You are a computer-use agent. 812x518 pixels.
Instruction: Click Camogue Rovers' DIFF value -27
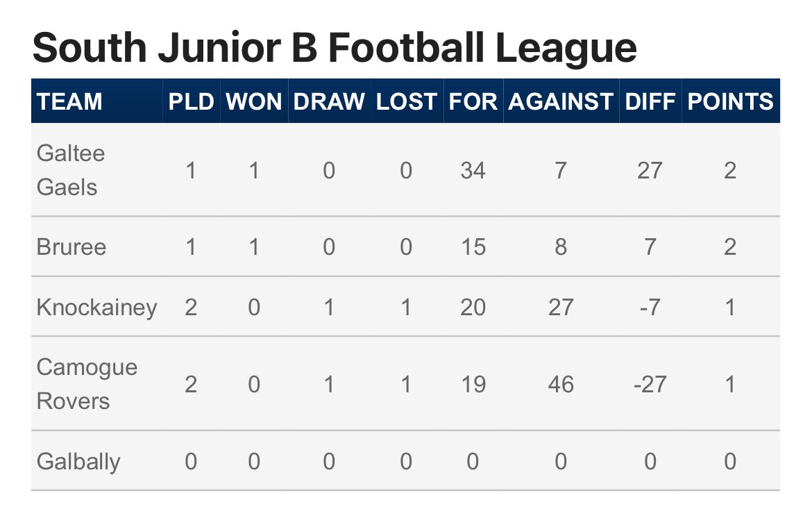[650, 385]
